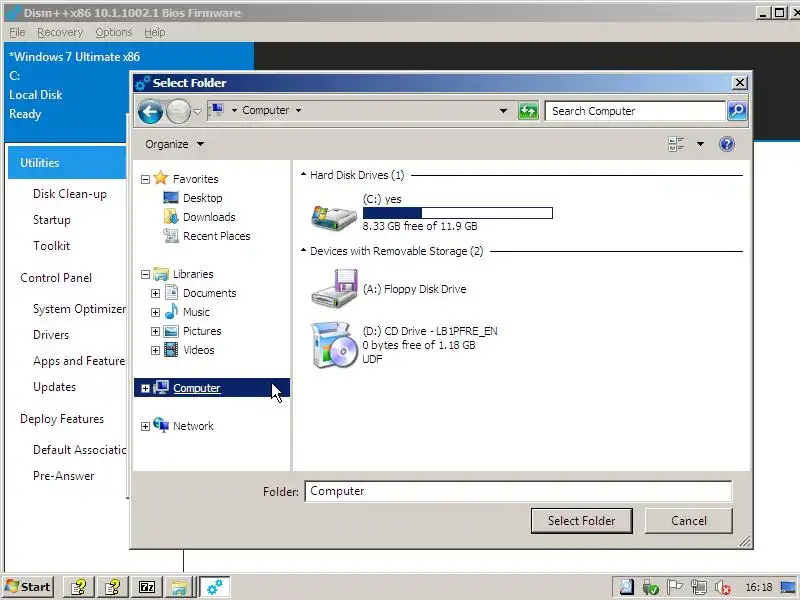
Task: Select Recent Places under Favorites
Action: point(216,236)
